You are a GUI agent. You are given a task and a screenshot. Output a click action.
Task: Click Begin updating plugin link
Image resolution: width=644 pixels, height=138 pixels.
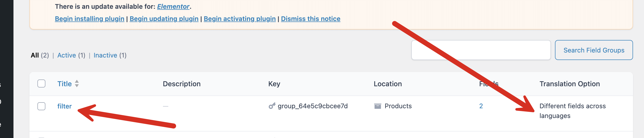click(x=164, y=19)
